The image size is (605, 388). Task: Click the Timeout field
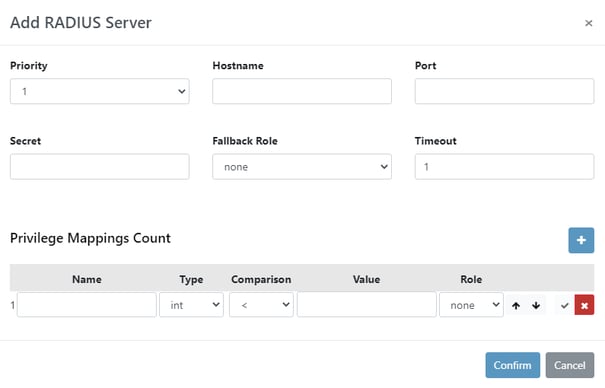[504, 167]
